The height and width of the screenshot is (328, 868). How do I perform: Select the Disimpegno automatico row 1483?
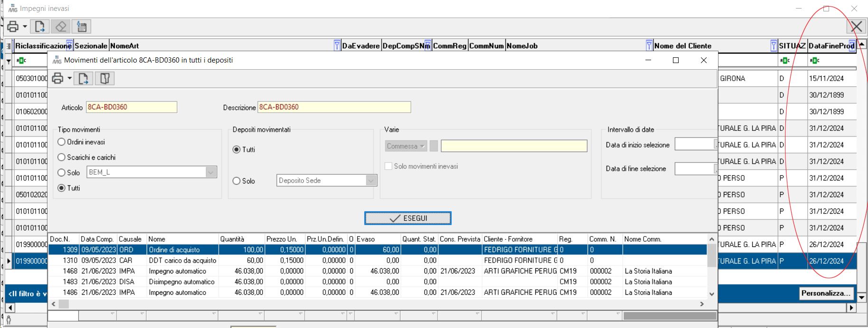[x=378, y=282]
